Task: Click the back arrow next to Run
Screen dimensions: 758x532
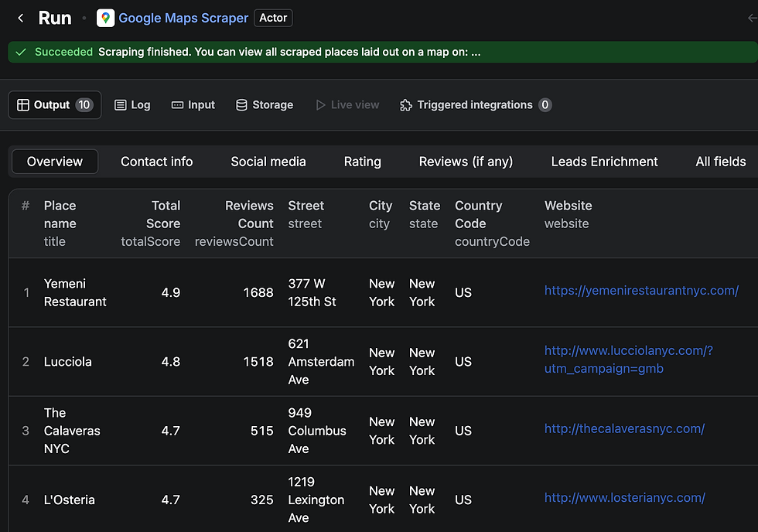Action: [20, 17]
